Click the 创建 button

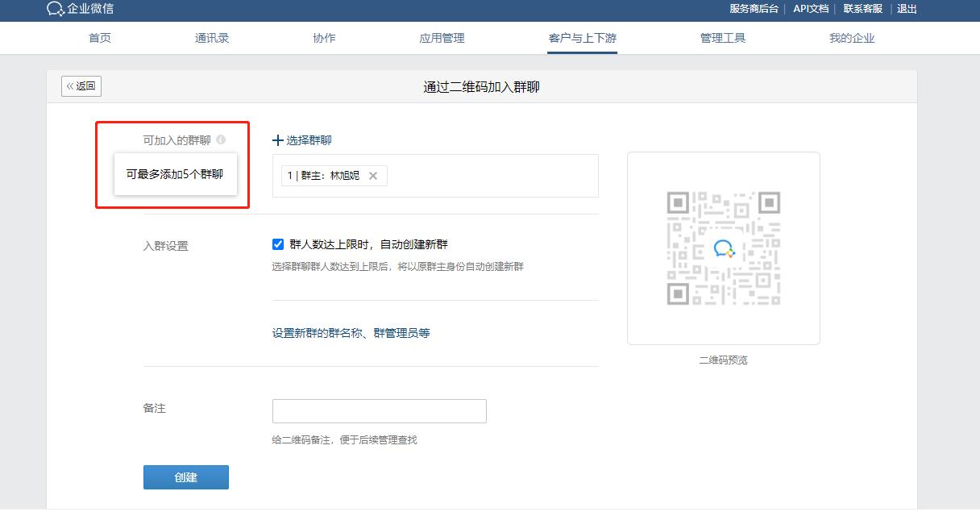point(185,477)
